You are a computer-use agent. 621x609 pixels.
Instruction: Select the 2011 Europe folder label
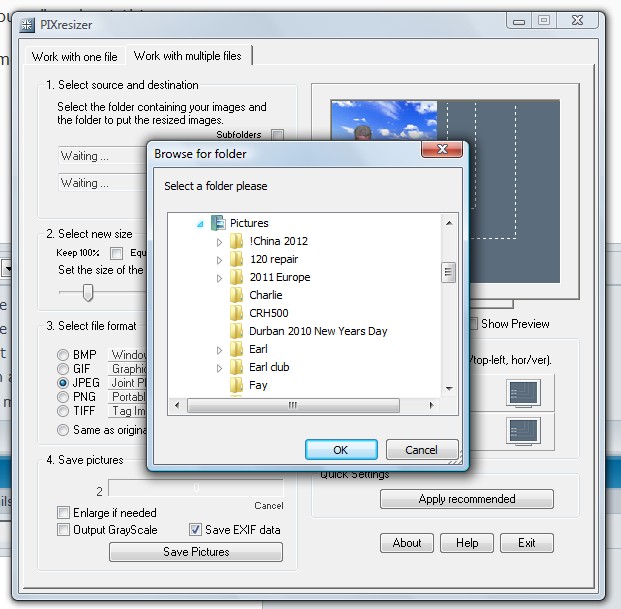[x=280, y=277]
